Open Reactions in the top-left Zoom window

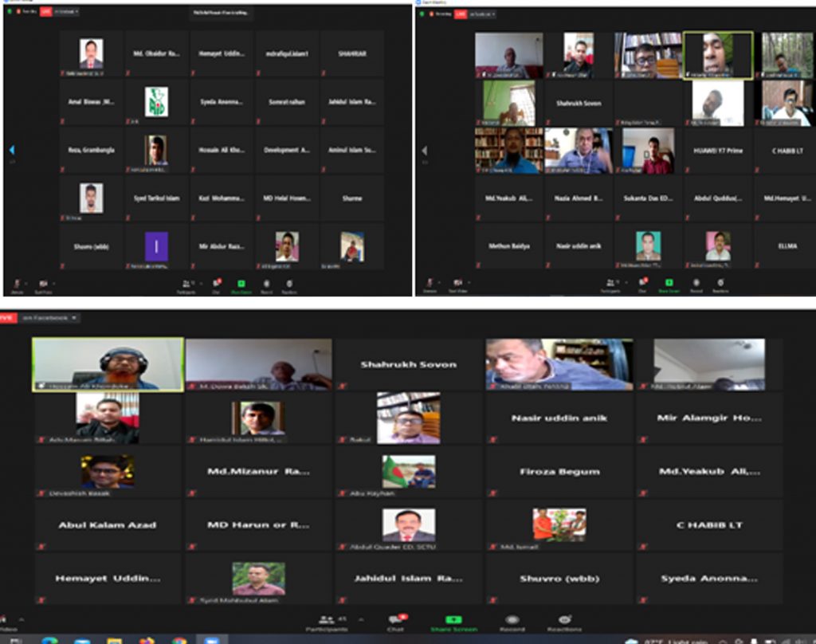click(x=289, y=285)
